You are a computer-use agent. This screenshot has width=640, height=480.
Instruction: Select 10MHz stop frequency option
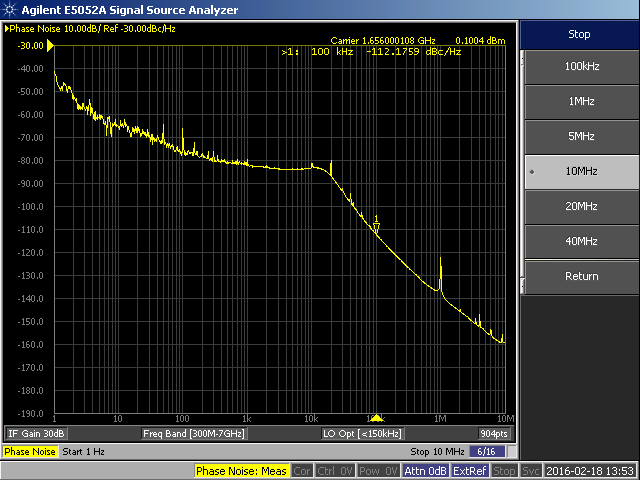(580, 171)
